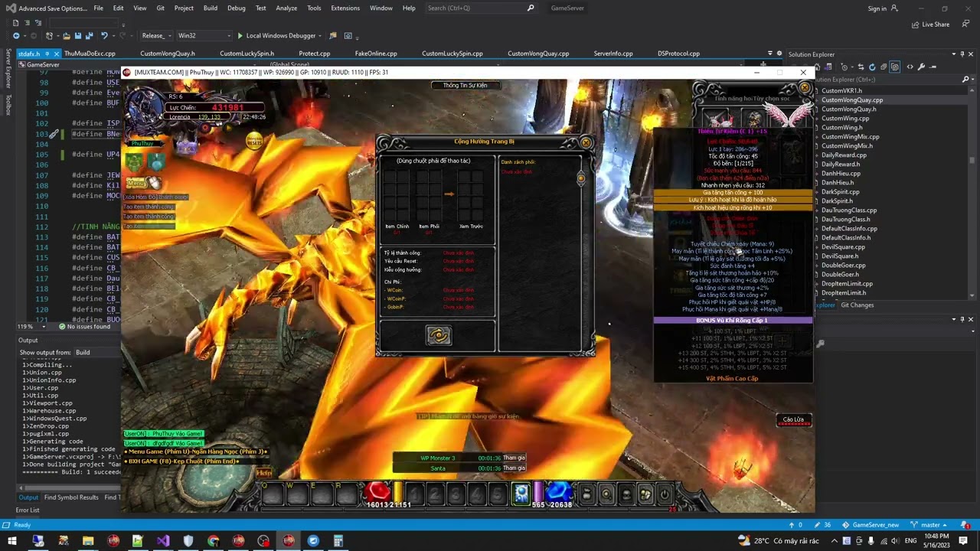Select CustomVongQuay.cpp in Solution Explorer
The width and height of the screenshot is (980, 551).
coord(851,99)
